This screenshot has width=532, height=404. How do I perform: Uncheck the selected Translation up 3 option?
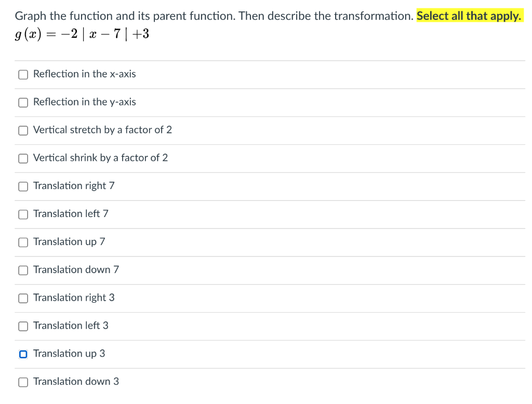coord(23,354)
